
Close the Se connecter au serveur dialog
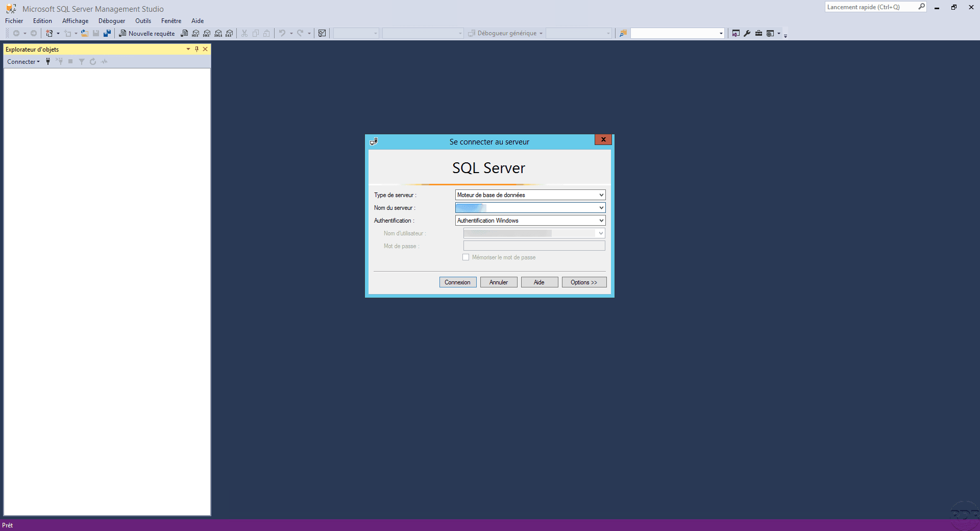point(603,139)
